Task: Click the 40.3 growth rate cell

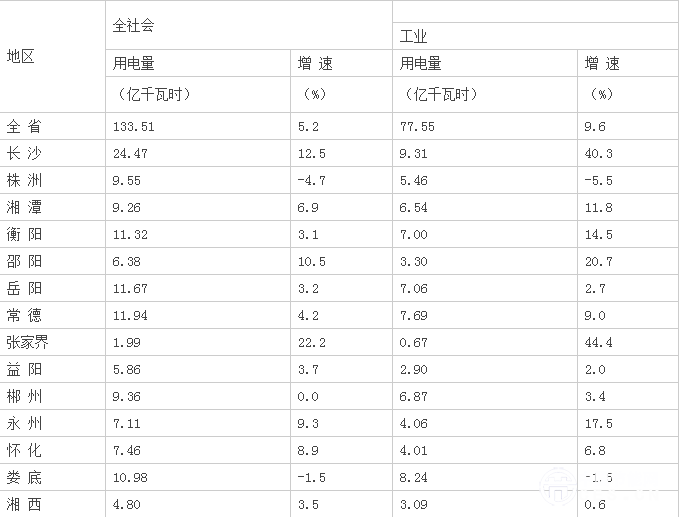Action: (x=598, y=154)
